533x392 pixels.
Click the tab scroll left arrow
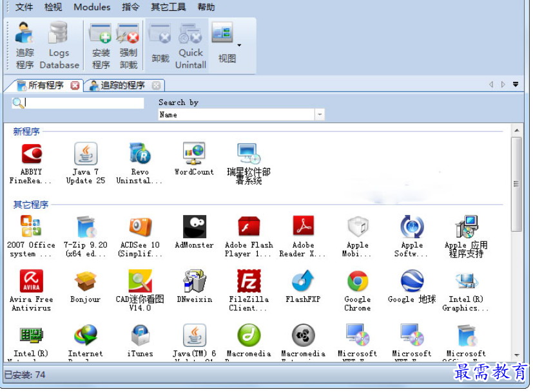click(491, 84)
